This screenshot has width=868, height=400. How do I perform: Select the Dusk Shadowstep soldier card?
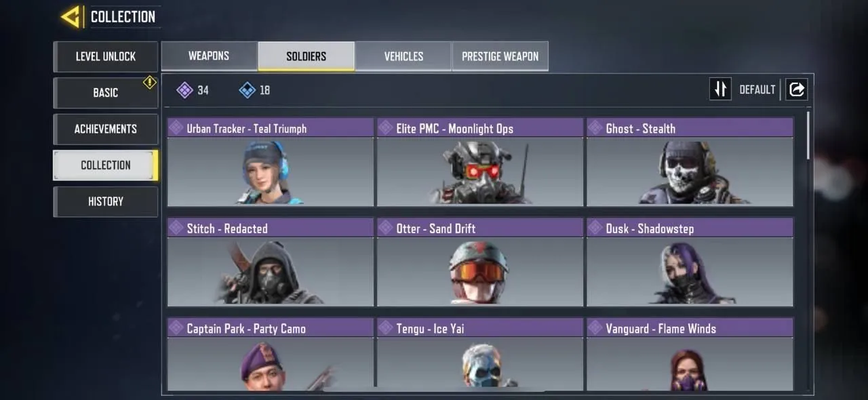[690, 262]
